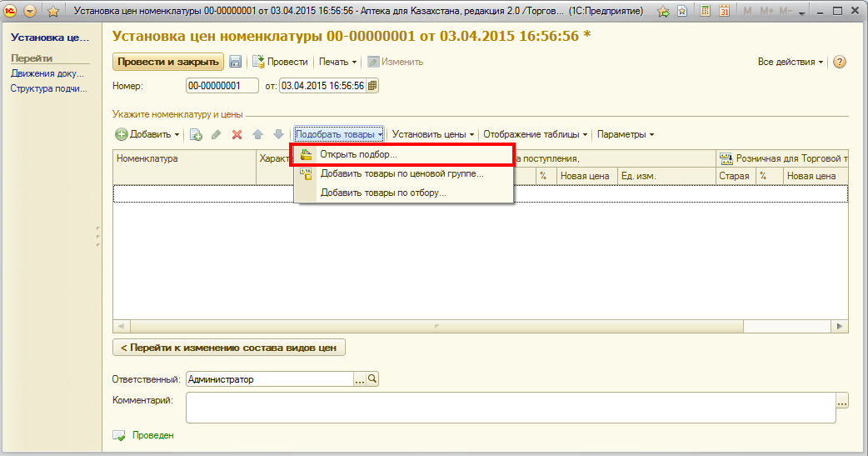Click the save document diskette icon

[x=236, y=62]
